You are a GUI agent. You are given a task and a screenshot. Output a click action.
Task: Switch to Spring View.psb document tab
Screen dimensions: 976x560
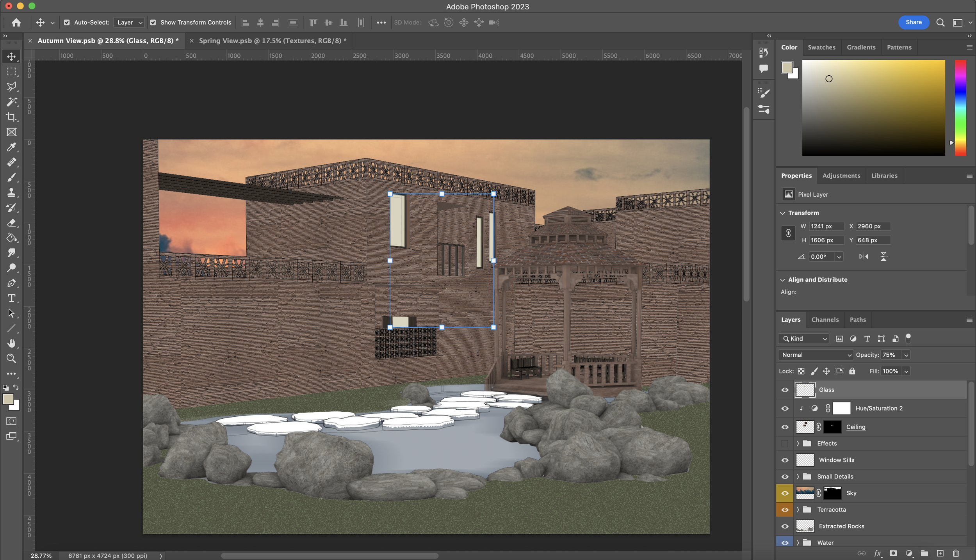pos(272,41)
